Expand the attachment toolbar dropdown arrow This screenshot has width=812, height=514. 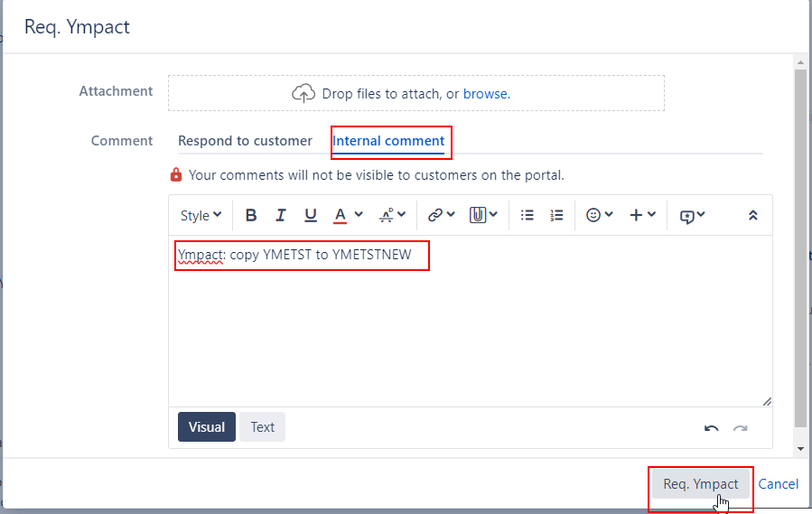493,214
